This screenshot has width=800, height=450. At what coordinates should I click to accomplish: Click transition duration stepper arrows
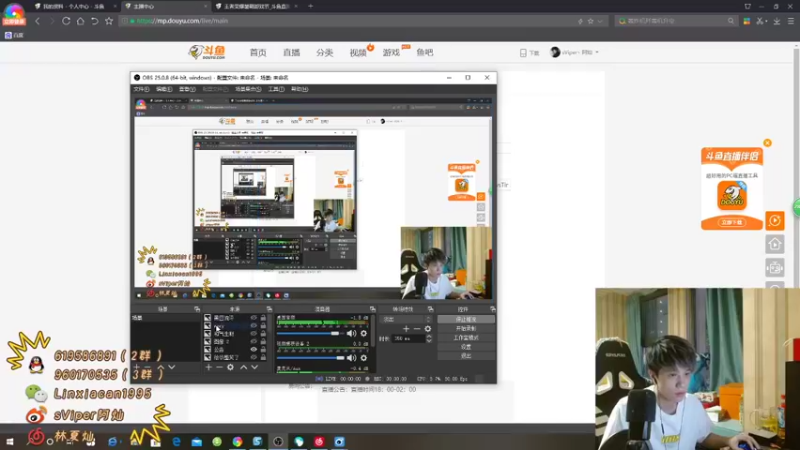tap(429, 338)
